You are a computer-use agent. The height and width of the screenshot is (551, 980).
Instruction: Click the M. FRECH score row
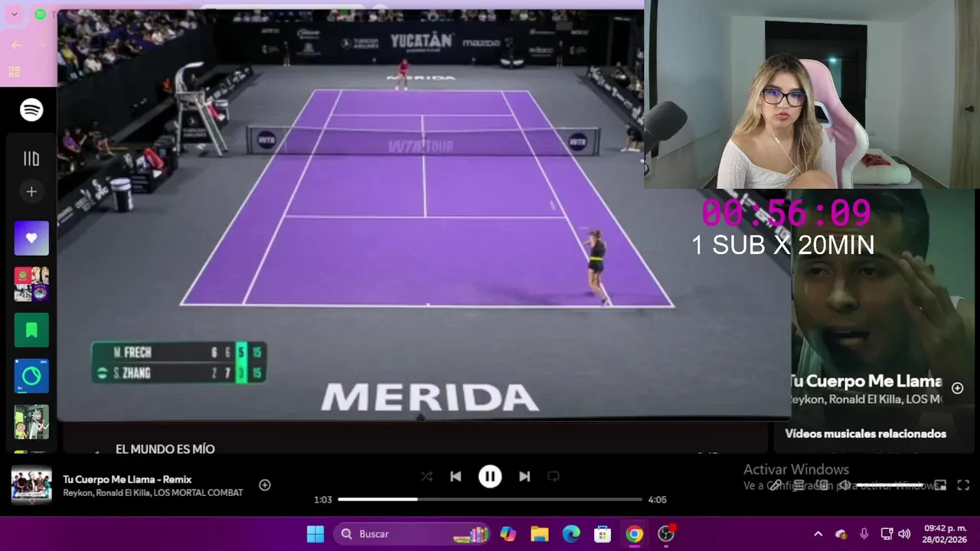179,352
